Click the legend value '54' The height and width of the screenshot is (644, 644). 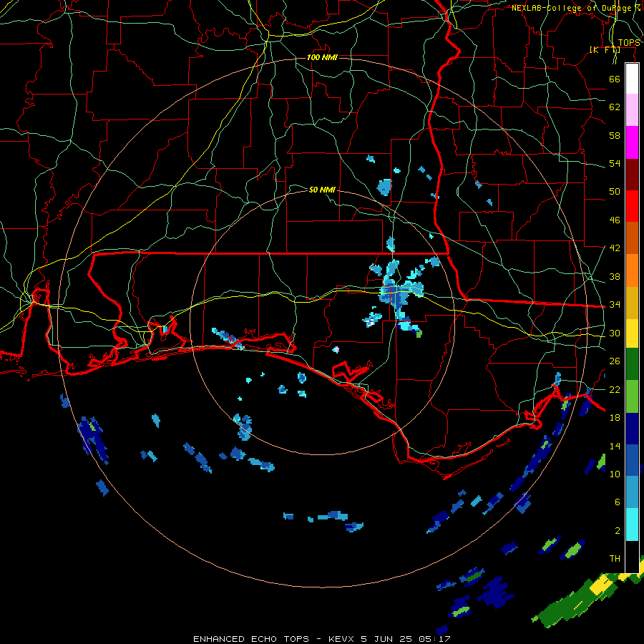tap(615, 163)
